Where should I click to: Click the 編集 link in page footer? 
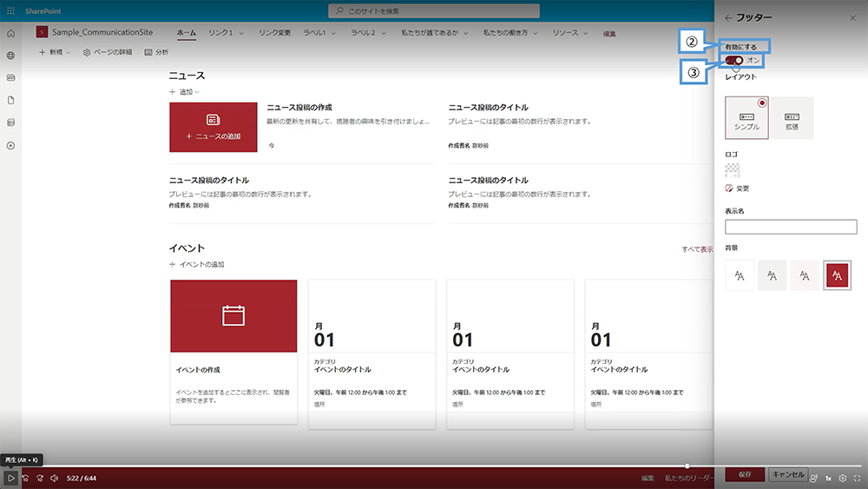[x=648, y=478]
